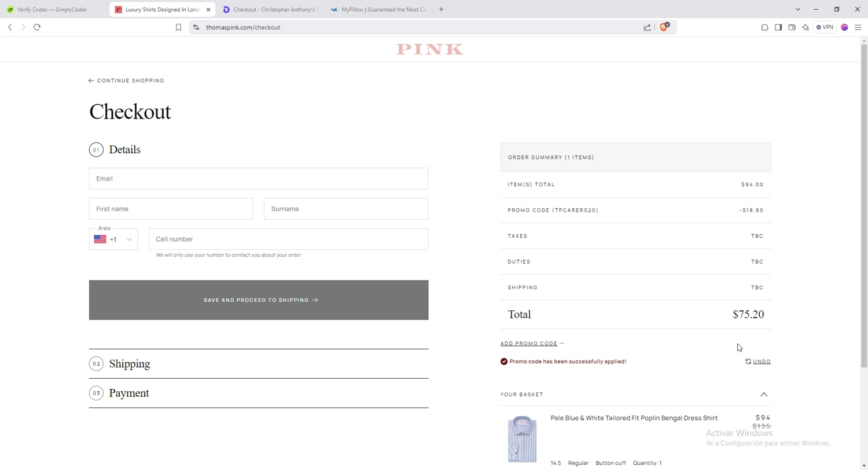Undo the applied promo code
Screen dimensions: 868x470
(x=758, y=361)
